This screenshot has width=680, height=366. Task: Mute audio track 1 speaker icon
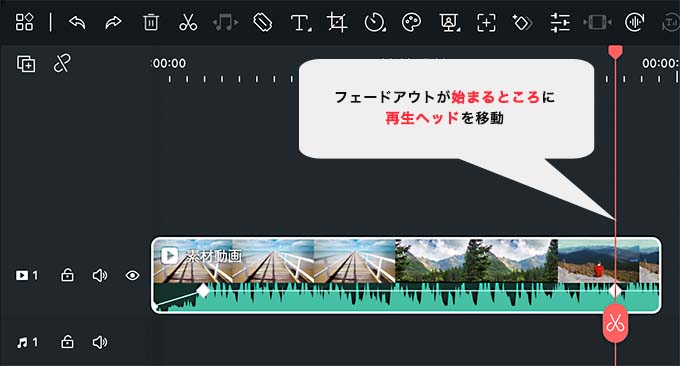pos(100,342)
